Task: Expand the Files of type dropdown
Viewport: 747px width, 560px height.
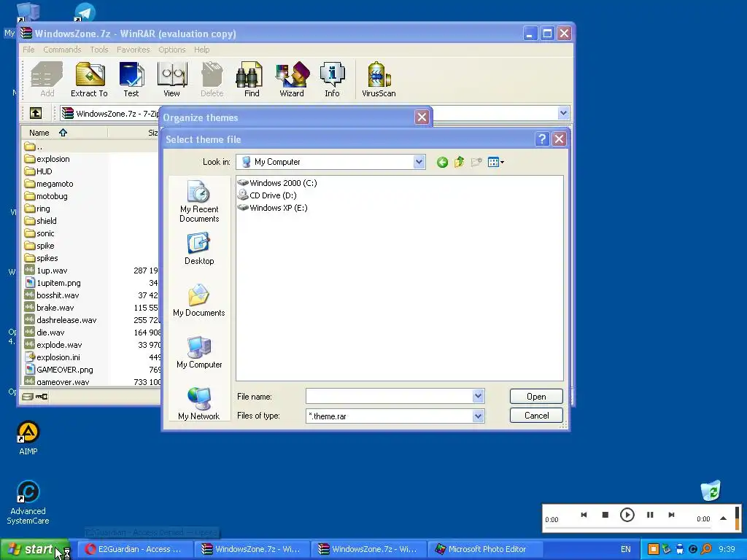Action: [479, 416]
